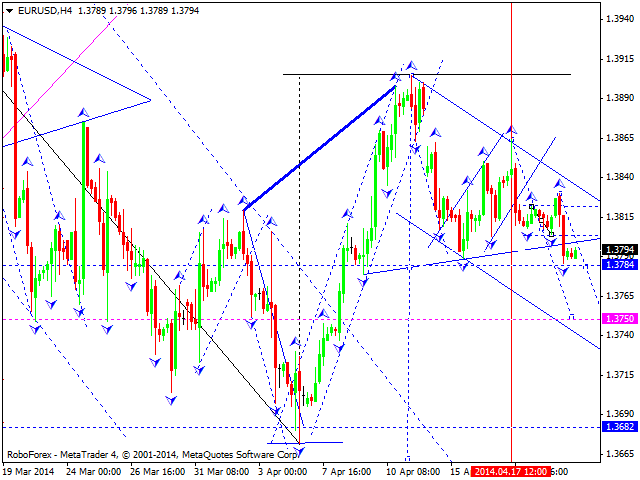Select the black horizontal line near 1.3905

tap(427, 74)
